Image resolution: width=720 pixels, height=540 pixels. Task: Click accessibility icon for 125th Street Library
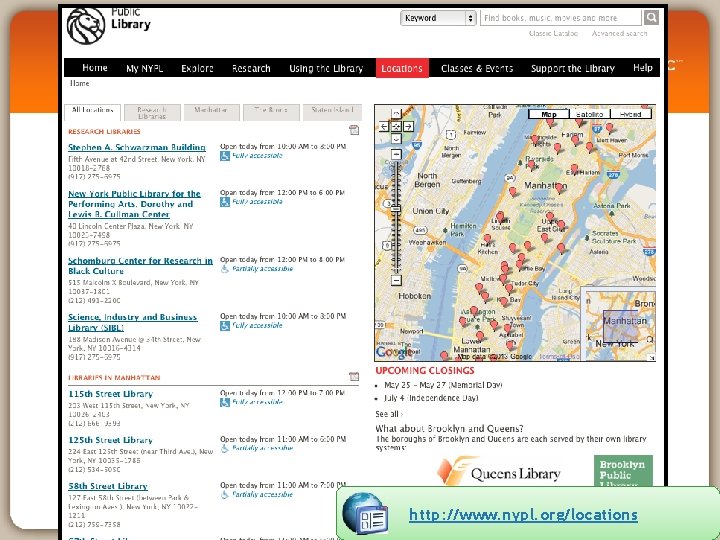point(225,448)
